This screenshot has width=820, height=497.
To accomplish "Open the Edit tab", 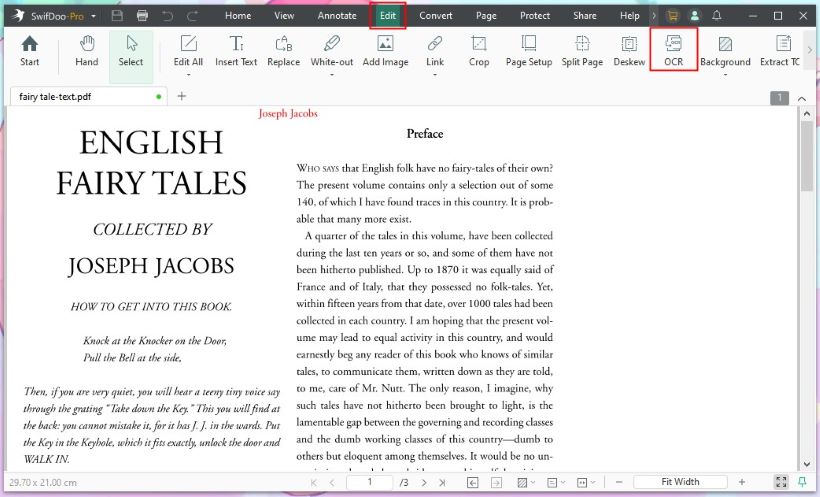I will [388, 16].
